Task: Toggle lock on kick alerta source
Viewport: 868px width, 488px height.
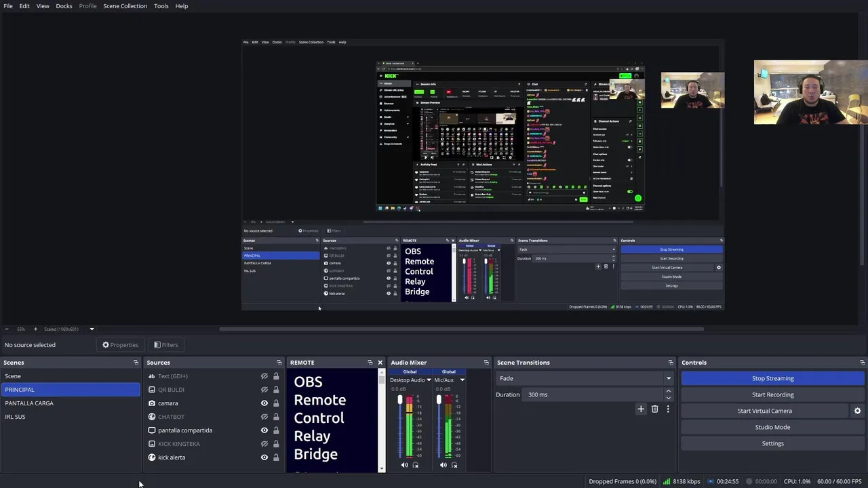Action: (x=276, y=457)
